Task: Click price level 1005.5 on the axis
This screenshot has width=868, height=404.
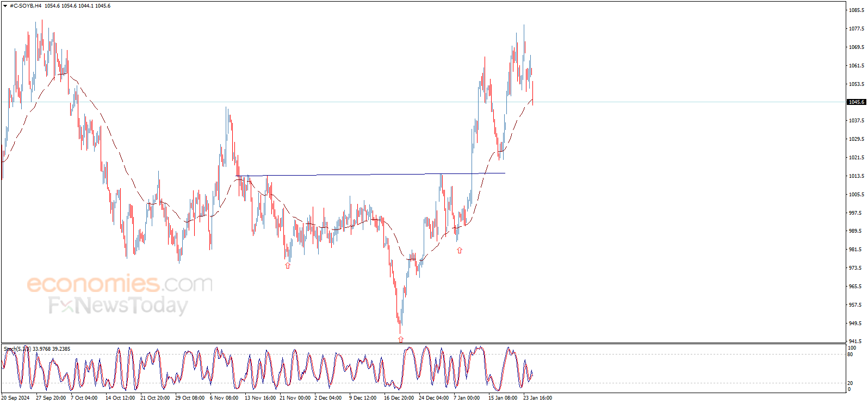Action: [857, 195]
